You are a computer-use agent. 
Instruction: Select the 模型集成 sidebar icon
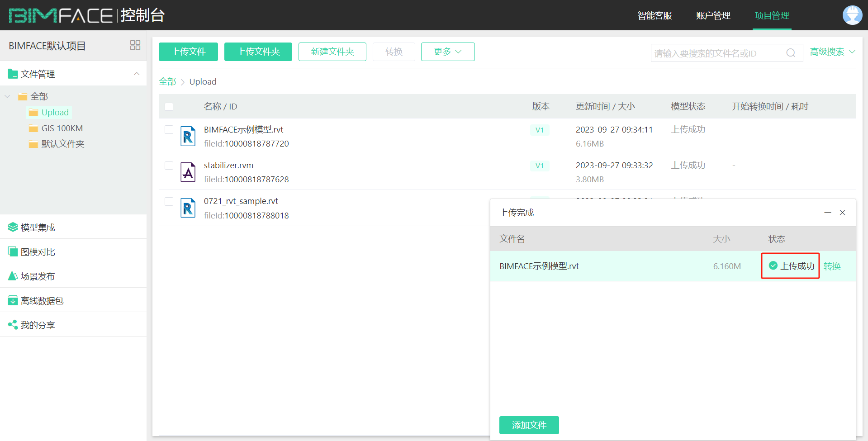(x=12, y=227)
